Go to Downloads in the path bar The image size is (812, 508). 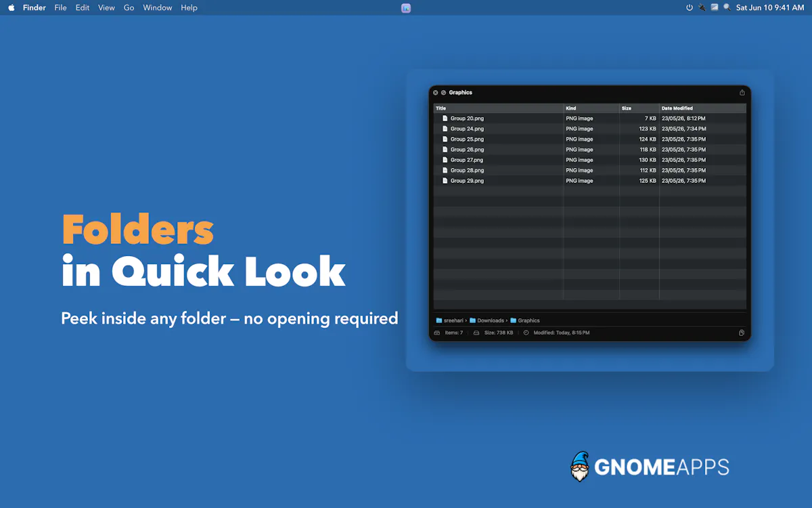491,320
